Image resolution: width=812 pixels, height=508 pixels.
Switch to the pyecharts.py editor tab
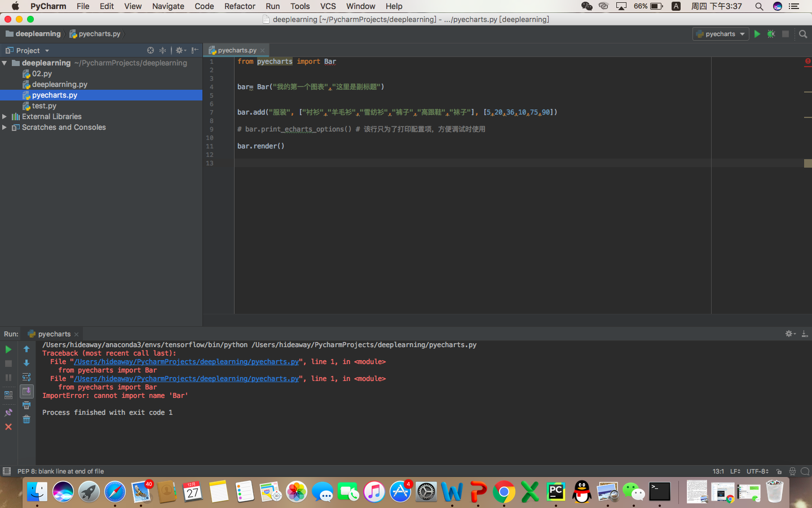[x=236, y=50]
